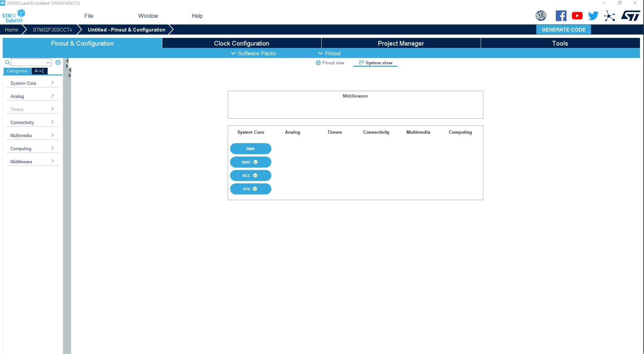Viewport: 644px width, 354px height.
Task: Click the STM32F303CCTx breadcrumb
Action: (x=52, y=29)
